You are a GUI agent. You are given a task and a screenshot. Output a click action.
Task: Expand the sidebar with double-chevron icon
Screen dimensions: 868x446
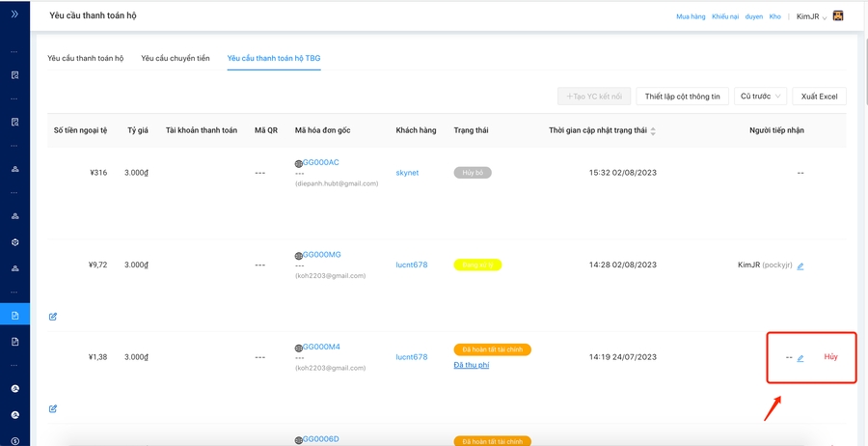click(x=14, y=14)
